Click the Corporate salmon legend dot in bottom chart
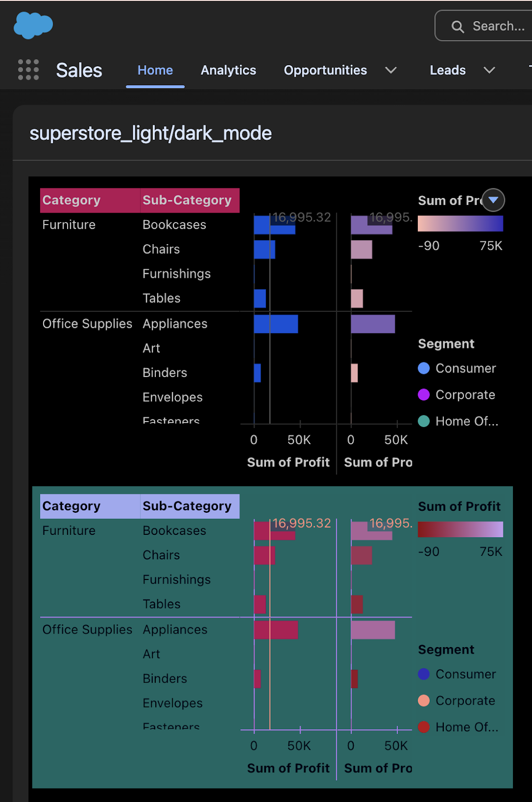 (424, 701)
